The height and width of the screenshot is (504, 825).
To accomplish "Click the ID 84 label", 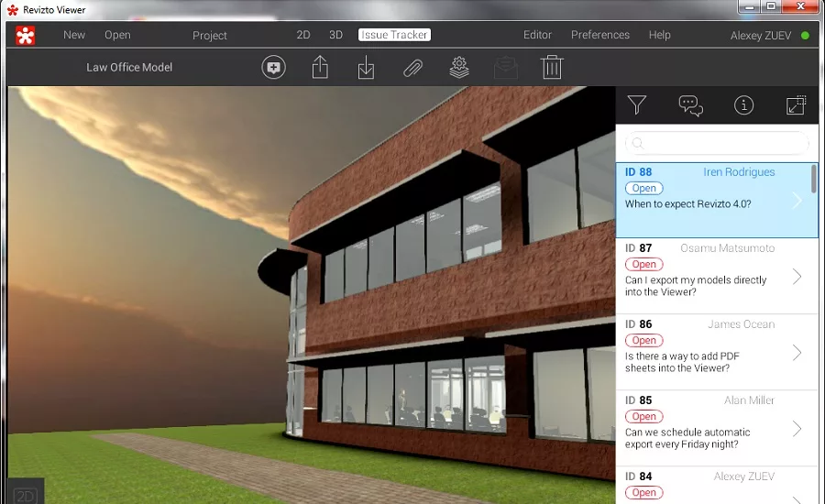I will (x=638, y=477).
